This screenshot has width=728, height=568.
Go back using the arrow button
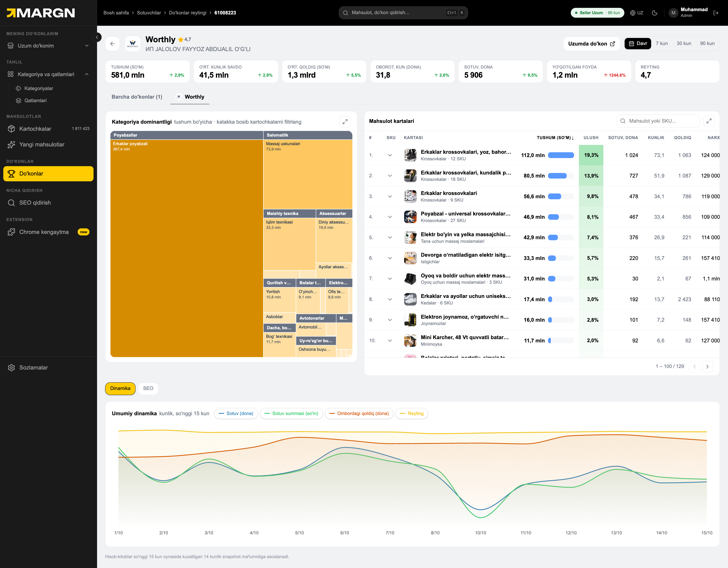click(112, 44)
